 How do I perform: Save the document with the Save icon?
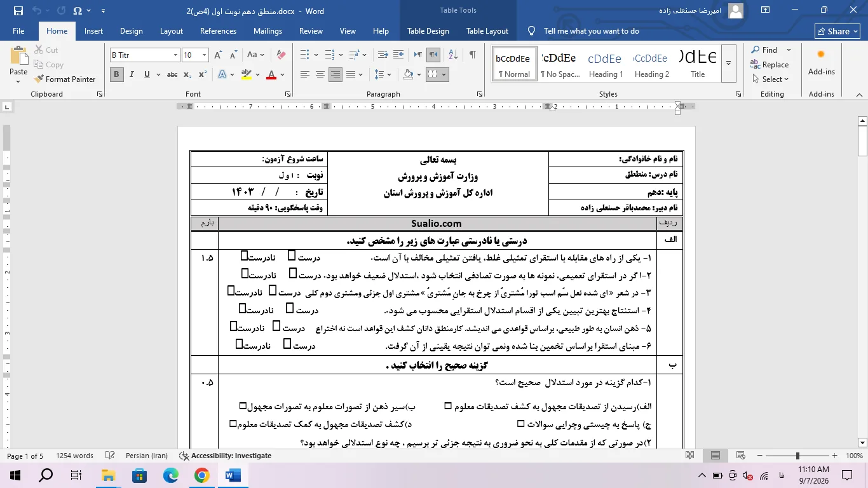(18, 11)
